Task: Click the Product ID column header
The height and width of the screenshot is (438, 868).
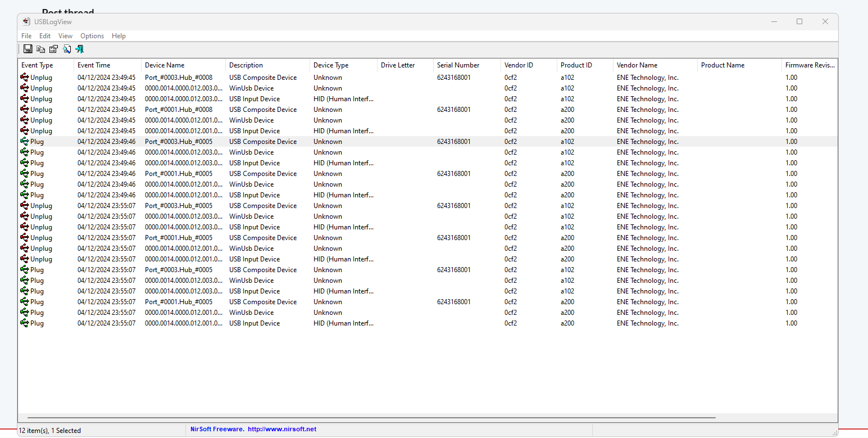Action: 585,65
